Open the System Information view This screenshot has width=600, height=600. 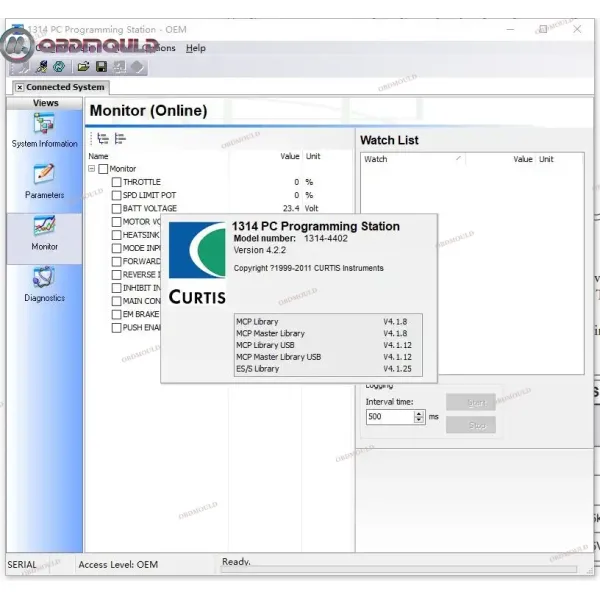44,128
